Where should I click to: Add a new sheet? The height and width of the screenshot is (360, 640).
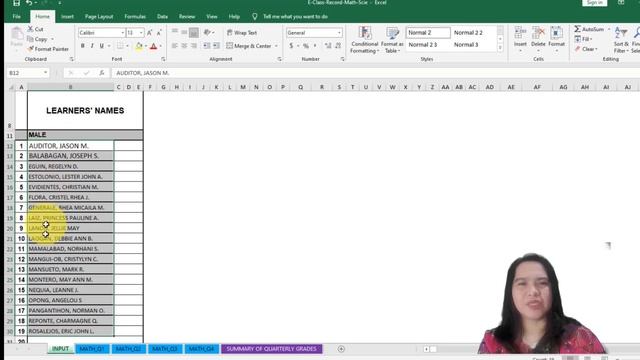(341, 349)
